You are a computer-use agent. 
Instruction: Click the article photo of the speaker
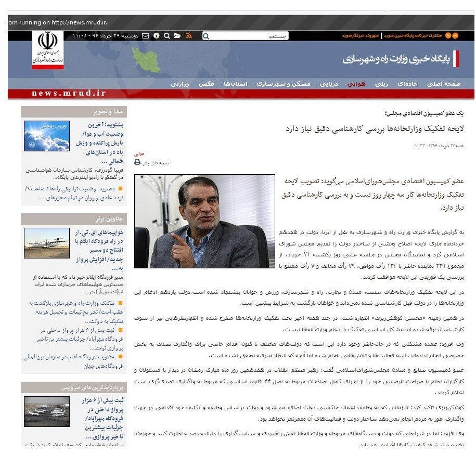pyautogui.click(x=205, y=221)
